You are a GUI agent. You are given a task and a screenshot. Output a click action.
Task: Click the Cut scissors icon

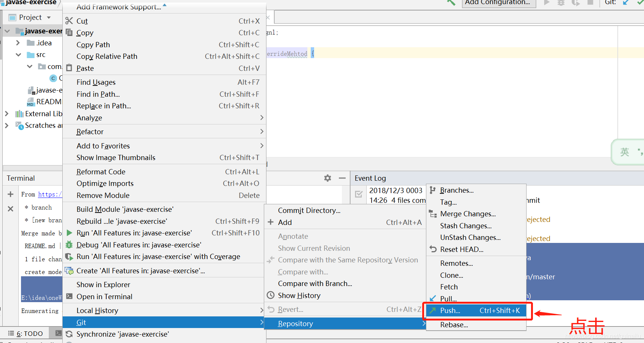pyautogui.click(x=69, y=21)
